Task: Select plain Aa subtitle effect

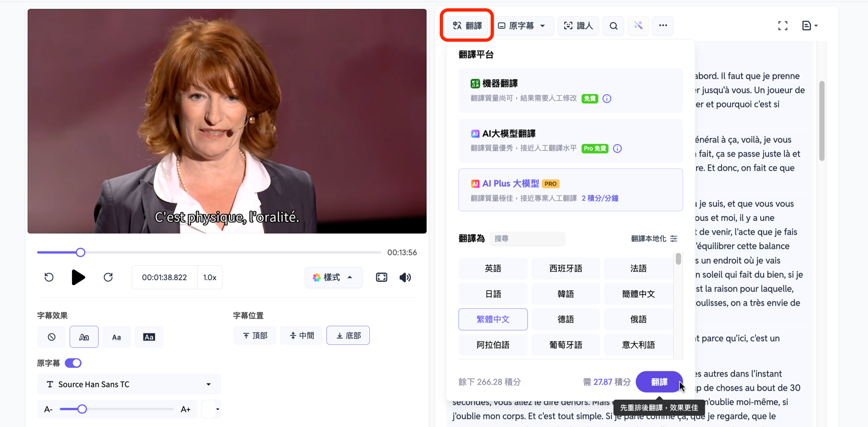Action: [x=117, y=337]
